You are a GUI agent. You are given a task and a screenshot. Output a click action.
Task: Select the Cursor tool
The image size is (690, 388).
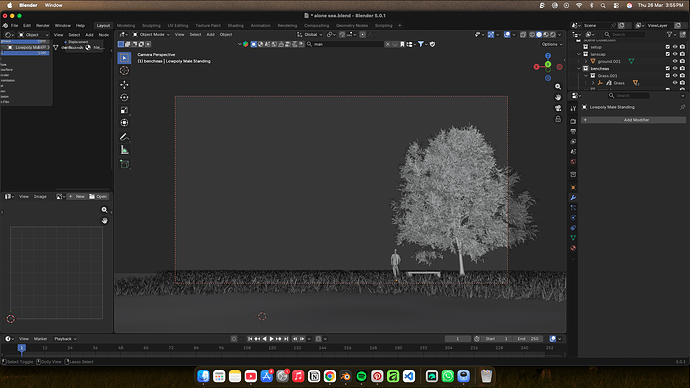tap(125, 70)
